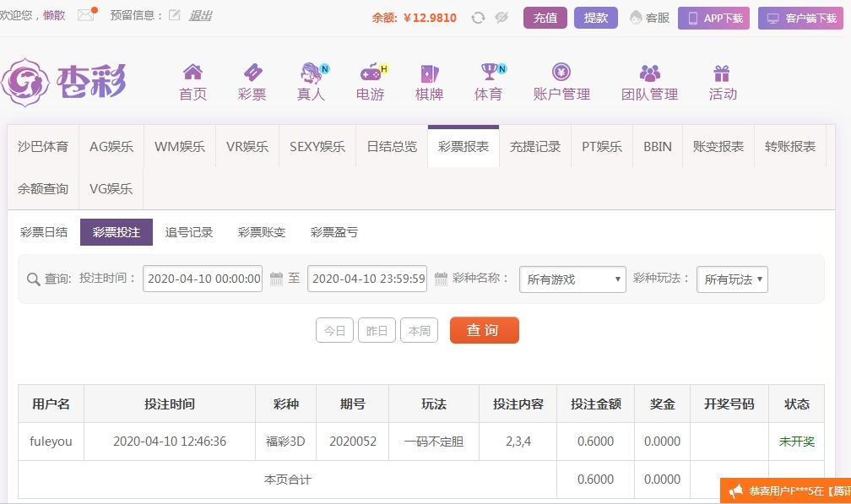Open the 体育 trophy icon

(488, 73)
